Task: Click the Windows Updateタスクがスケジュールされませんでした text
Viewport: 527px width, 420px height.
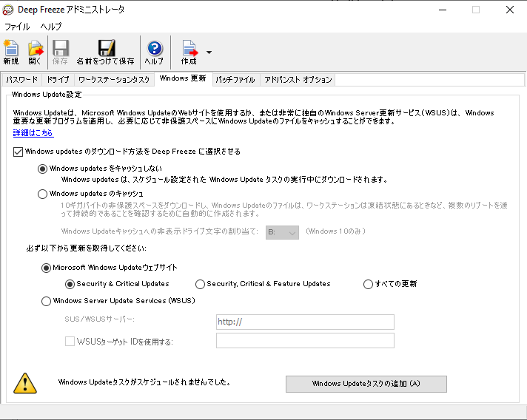Action: click(144, 382)
